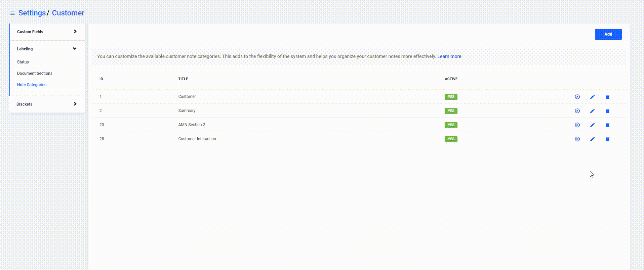Follow the Learn more link
Screen dimensions: 644x270
coord(449,56)
